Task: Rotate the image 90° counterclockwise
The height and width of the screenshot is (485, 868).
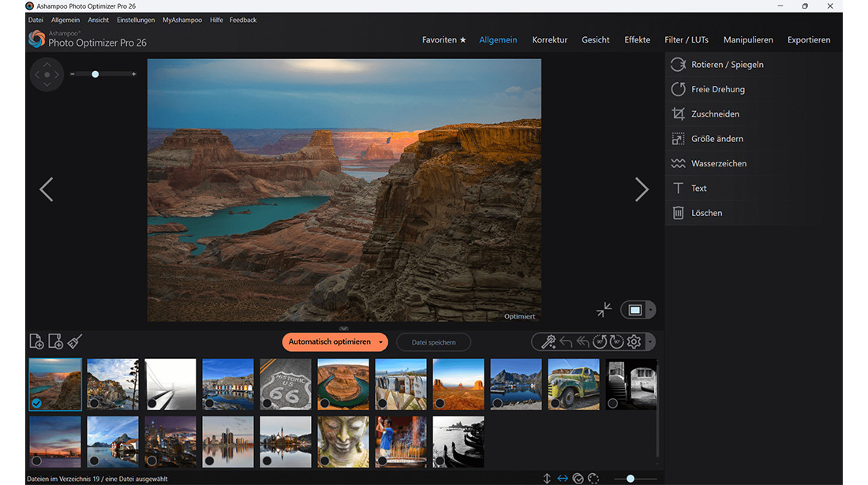Action: (x=600, y=341)
